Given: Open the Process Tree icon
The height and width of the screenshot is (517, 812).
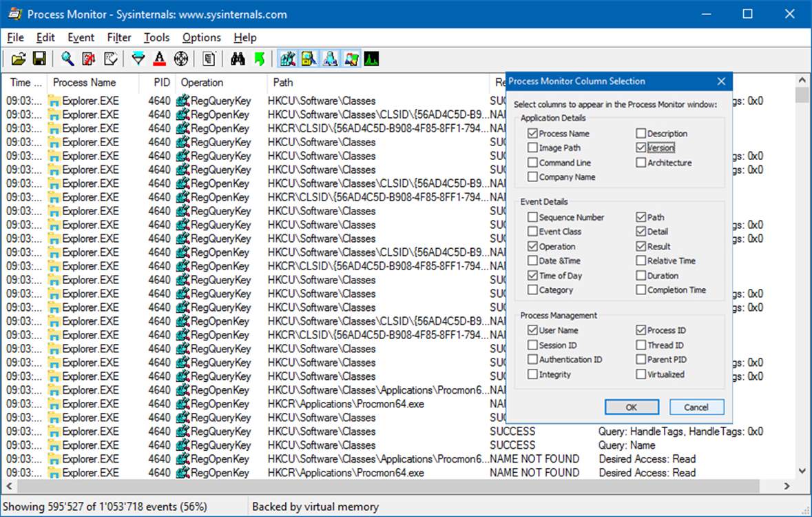Looking at the screenshot, I should point(209,59).
